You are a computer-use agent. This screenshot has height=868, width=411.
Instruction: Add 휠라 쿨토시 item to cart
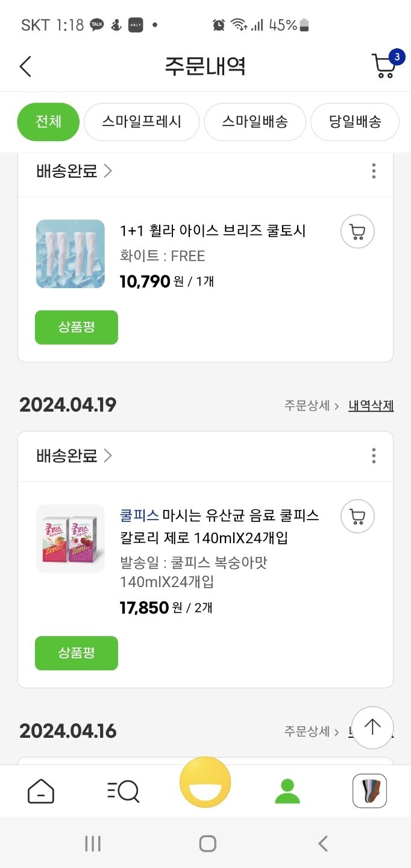[x=357, y=231]
